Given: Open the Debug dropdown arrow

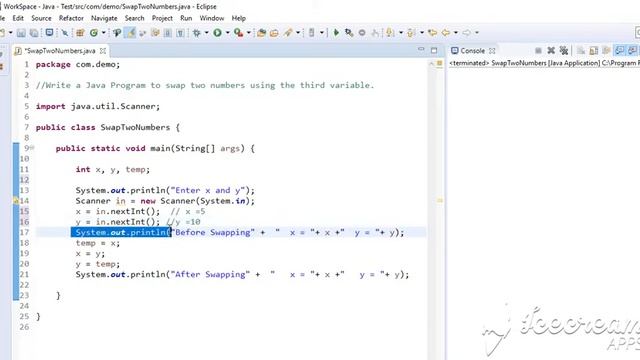Looking at the screenshot, I should coord(207,33).
